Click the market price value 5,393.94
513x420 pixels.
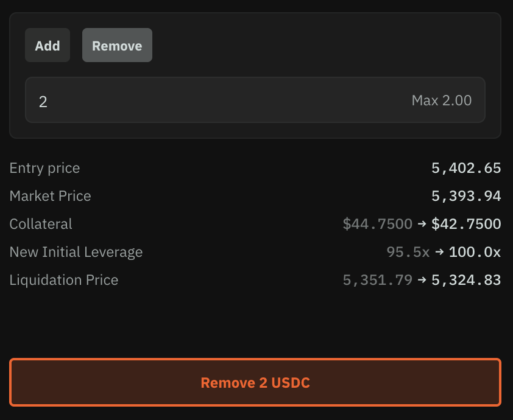point(466,197)
